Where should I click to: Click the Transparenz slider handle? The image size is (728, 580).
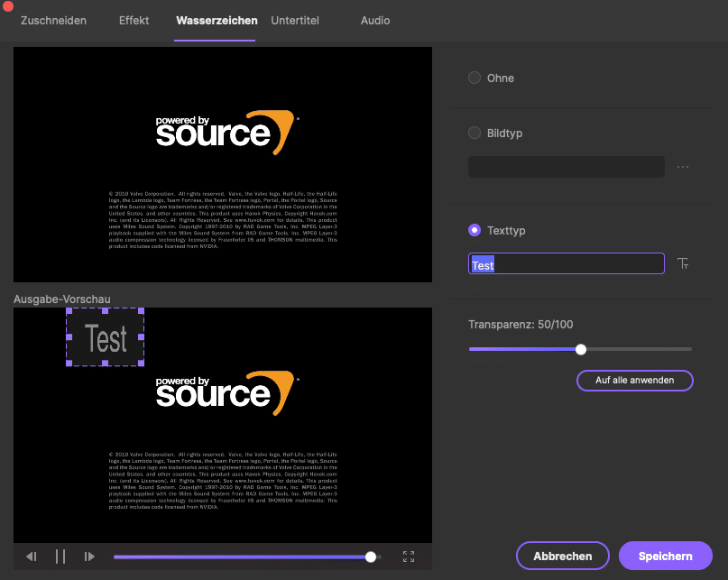(x=581, y=349)
